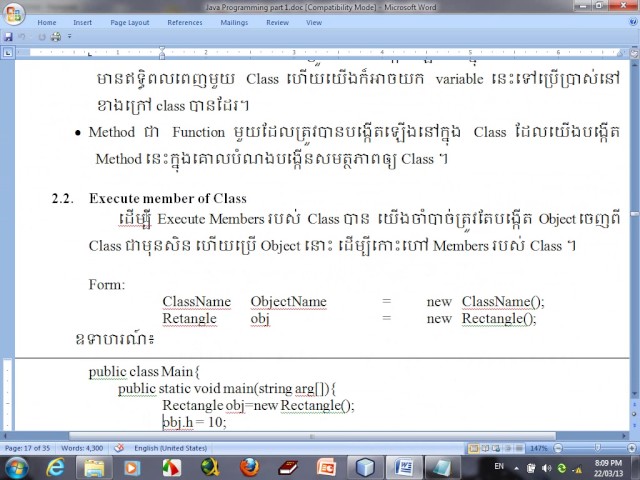Open the red-green paint app taskbar icon
640x480 pixels.
point(171,468)
